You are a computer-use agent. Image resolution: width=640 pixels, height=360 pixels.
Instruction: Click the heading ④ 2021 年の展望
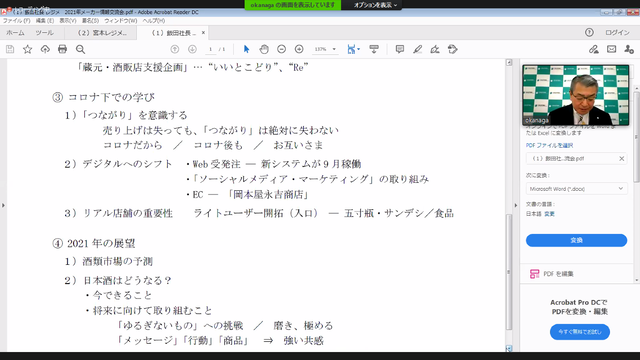click(93, 243)
